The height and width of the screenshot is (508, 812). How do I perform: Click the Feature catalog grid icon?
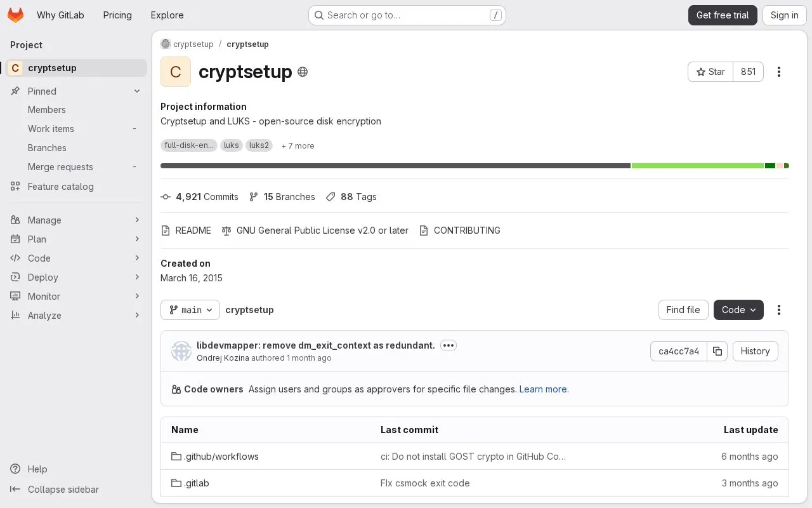click(15, 187)
